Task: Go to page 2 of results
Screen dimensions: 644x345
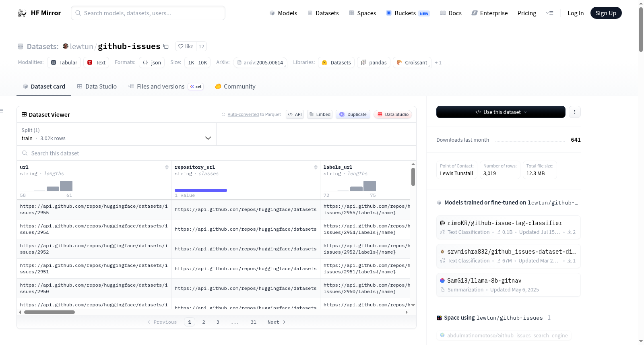Action: (204, 322)
